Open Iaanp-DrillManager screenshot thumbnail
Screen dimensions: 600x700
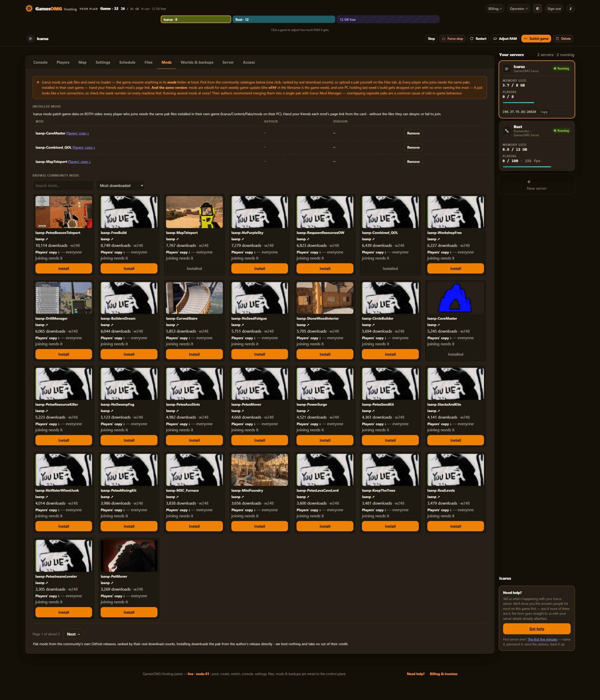64,298
